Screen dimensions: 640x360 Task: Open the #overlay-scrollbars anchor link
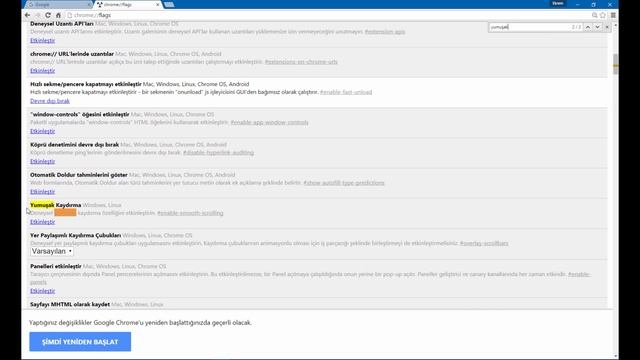pos(484,243)
